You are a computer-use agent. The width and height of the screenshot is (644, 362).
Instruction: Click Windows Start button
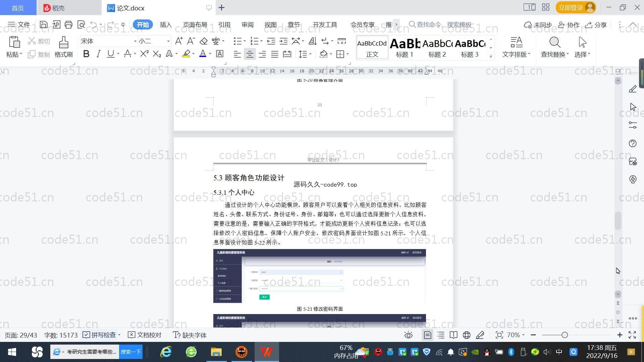12,352
